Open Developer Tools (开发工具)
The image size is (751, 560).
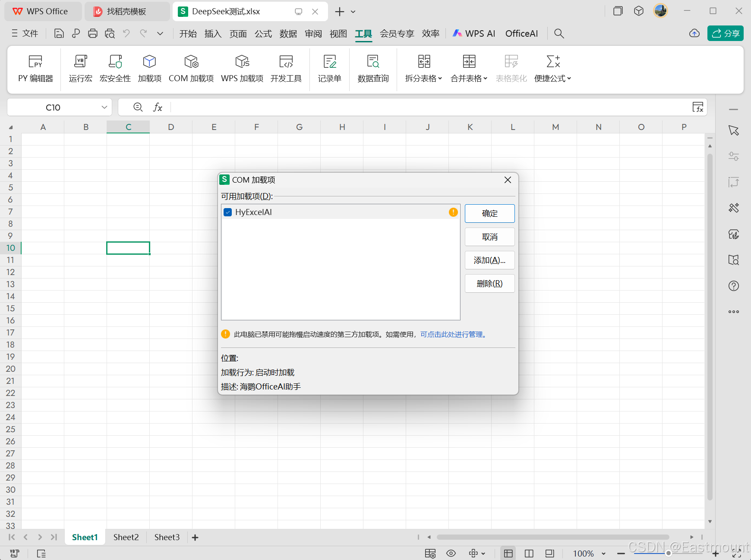tap(286, 69)
